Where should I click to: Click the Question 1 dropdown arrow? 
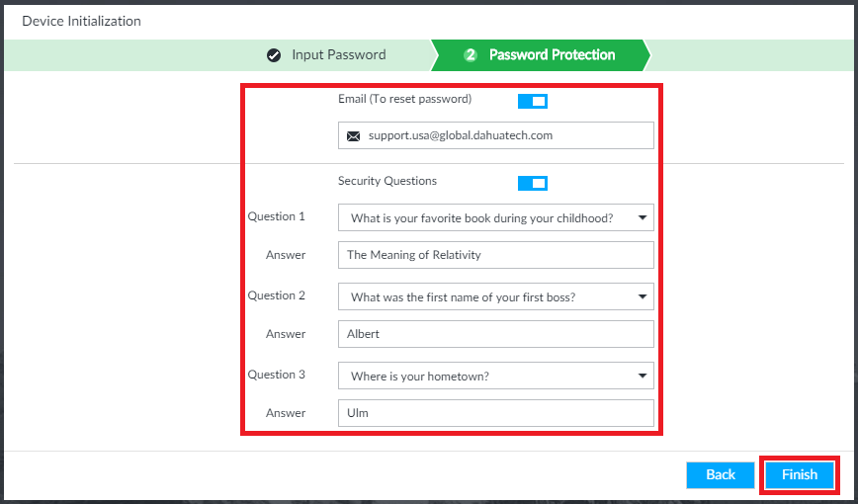(643, 217)
